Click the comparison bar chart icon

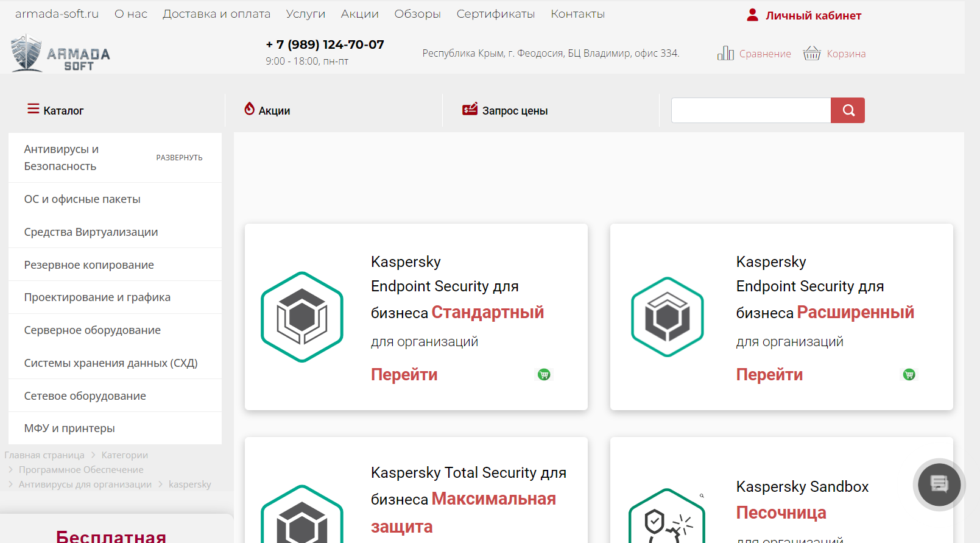tap(725, 53)
